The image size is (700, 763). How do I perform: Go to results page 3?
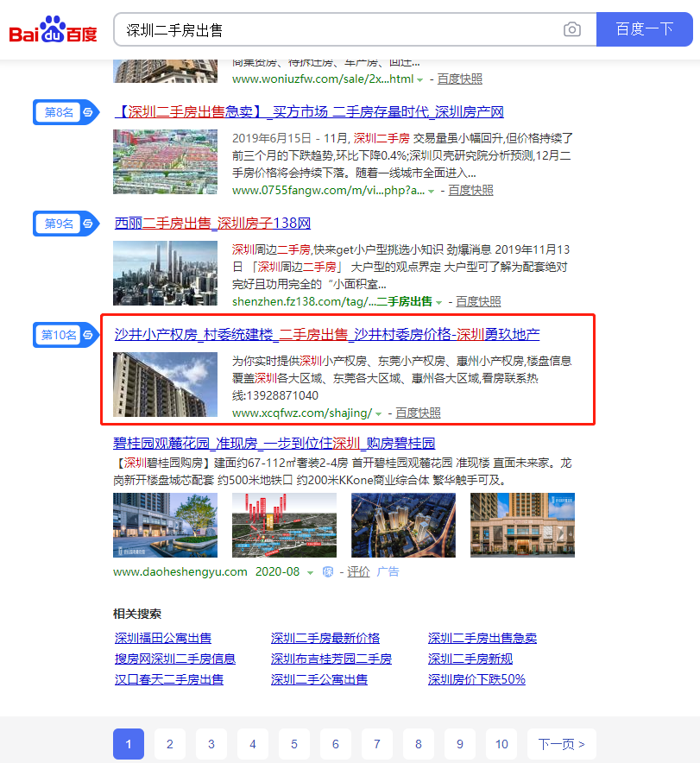tap(211, 744)
